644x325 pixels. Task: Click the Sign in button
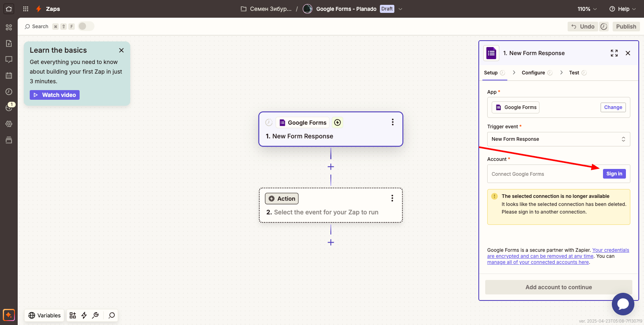click(x=614, y=174)
